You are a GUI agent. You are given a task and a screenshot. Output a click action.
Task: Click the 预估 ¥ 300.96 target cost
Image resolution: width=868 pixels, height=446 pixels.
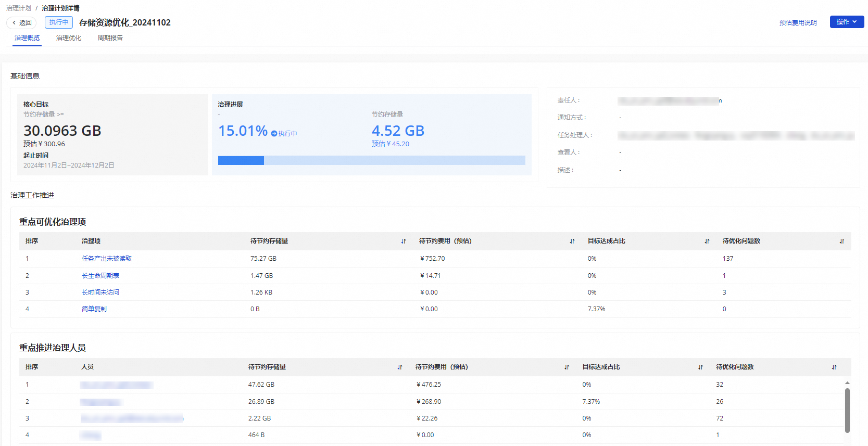44,144
